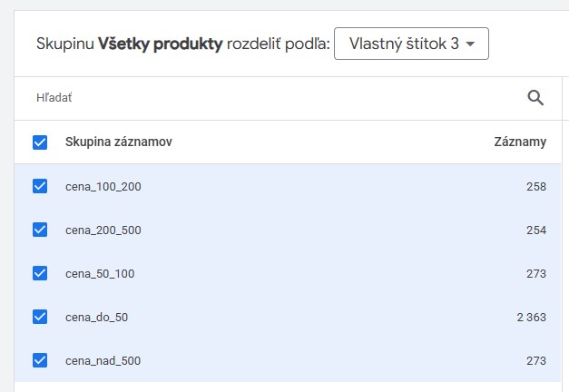Click the cena_200_500 group name
This screenshot has height=392, width=569.
(x=103, y=230)
